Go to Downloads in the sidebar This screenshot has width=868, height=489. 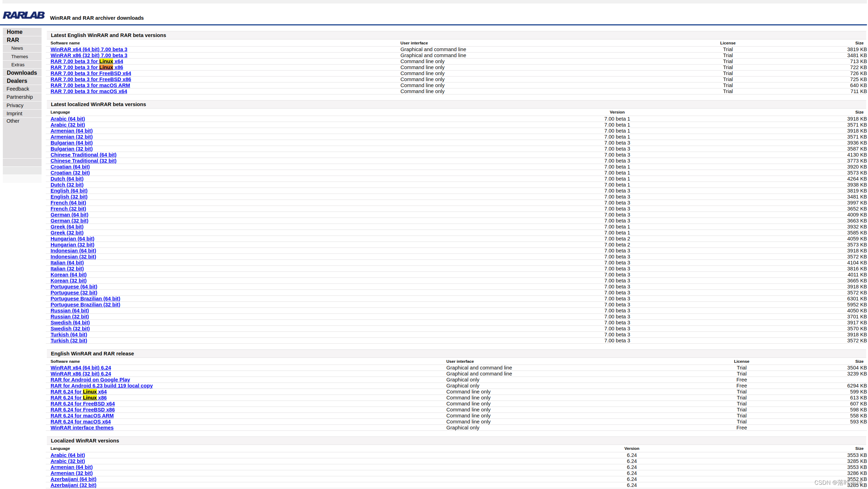(x=22, y=73)
